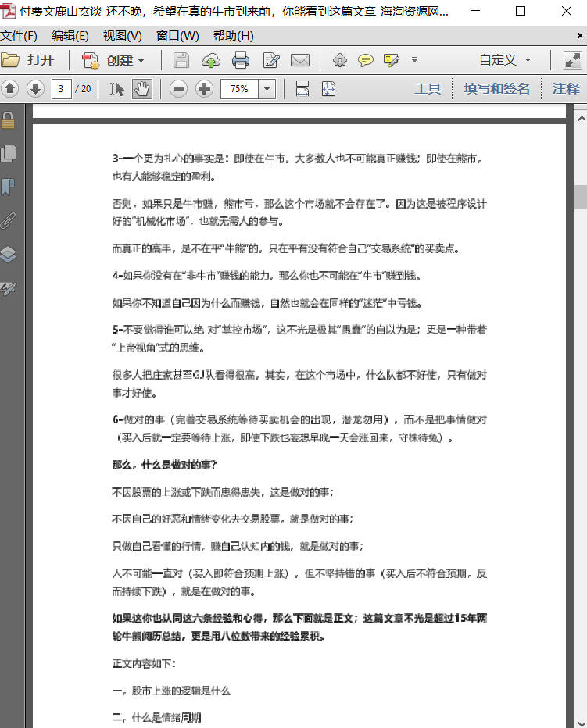587x728 pixels.
Task: Close the document via menu bar x
Action: (x=580, y=35)
